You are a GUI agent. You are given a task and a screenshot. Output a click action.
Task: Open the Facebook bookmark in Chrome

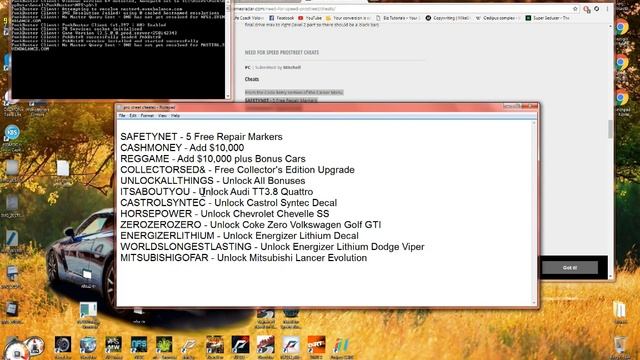pyautogui.click(x=281, y=18)
